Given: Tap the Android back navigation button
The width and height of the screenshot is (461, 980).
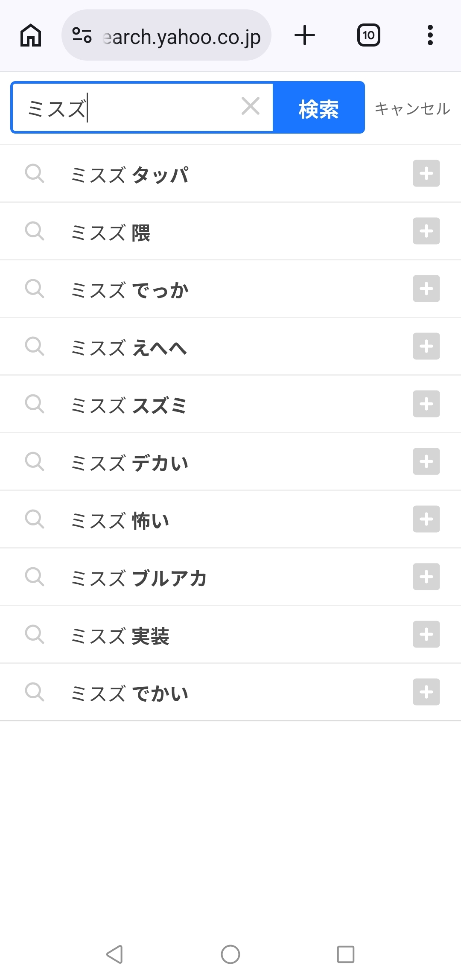Looking at the screenshot, I should tap(115, 954).
